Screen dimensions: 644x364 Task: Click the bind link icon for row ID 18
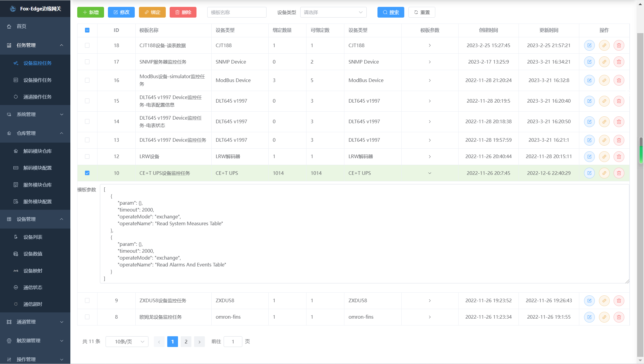pyautogui.click(x=604, y=45)
